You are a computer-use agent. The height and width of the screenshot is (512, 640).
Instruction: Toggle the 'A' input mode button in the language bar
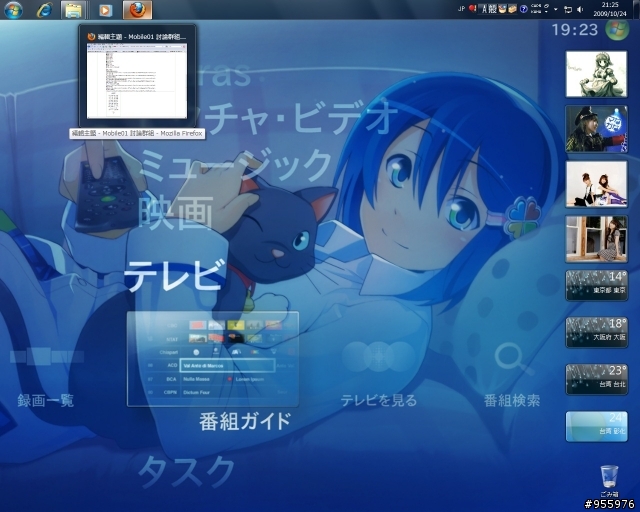(483, 9)
